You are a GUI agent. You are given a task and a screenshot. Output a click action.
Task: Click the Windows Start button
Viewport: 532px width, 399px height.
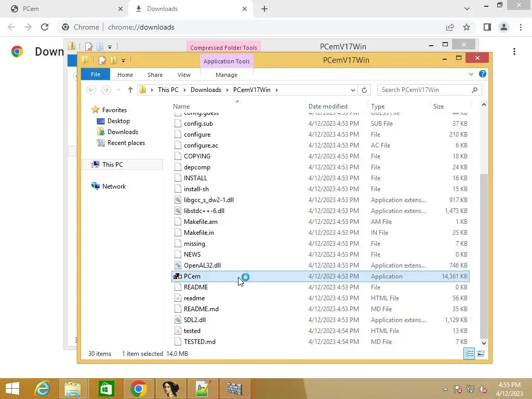click(x=12, y=389)
